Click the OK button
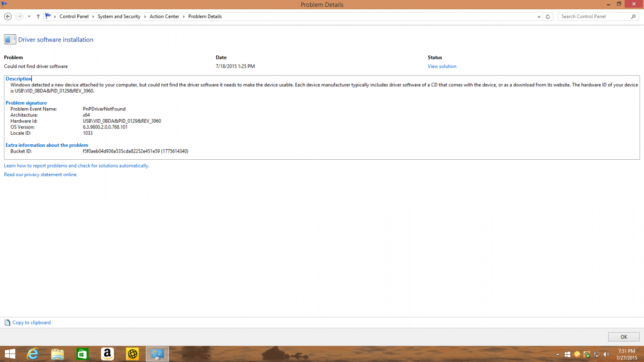The height and width of the screenshot is (362, 644). [x=623, y=336]
